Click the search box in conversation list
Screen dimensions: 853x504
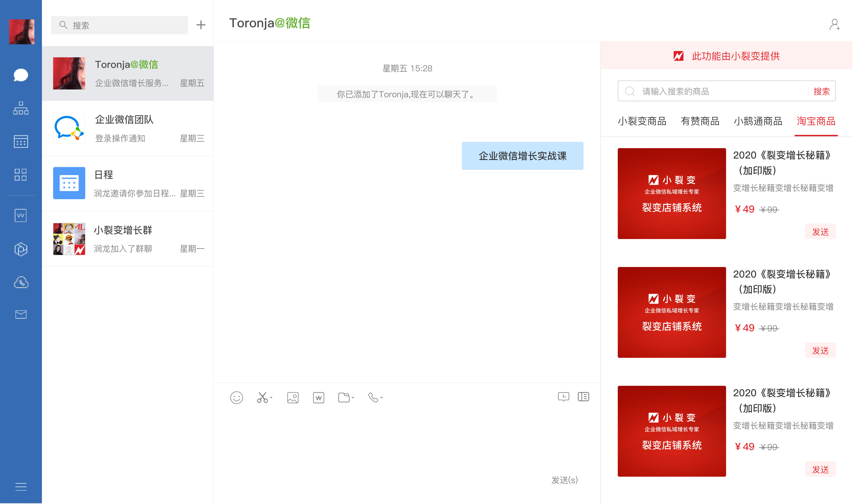tap(119, 25)
